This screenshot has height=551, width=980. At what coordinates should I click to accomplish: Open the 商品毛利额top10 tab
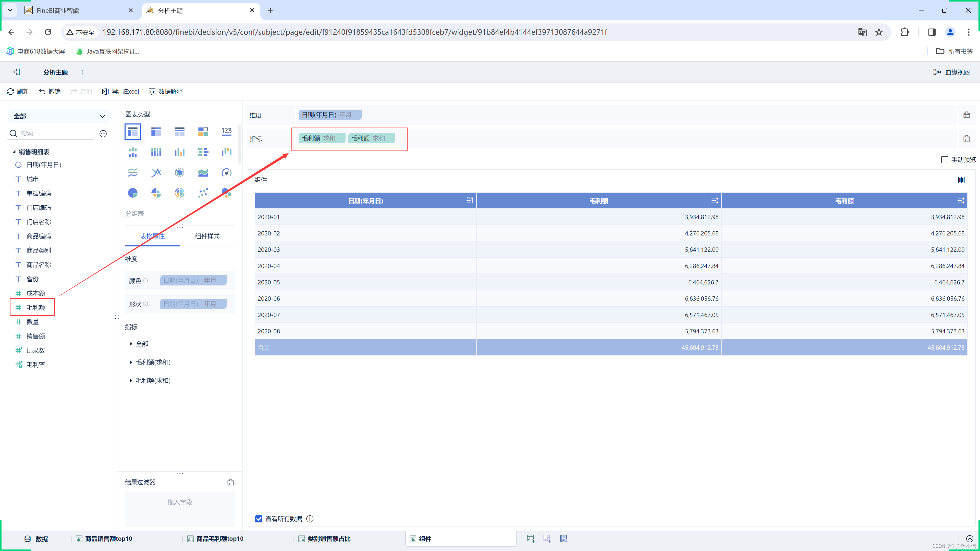pos(215,539)
